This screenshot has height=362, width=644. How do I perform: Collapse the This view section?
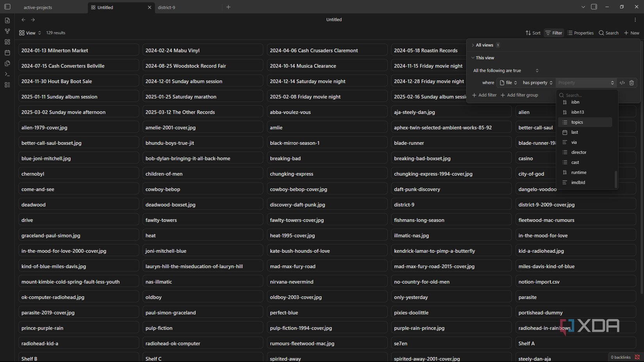pos(483,58)
